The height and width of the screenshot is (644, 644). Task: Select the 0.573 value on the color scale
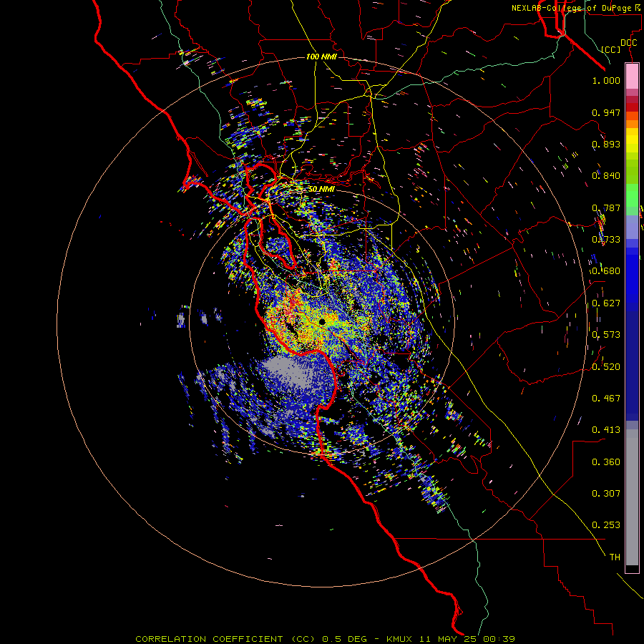point(606,335)
